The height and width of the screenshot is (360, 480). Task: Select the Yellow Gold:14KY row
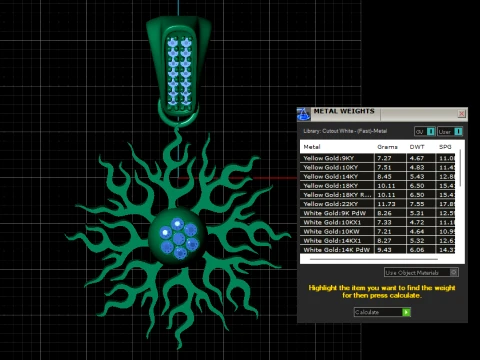377,176
